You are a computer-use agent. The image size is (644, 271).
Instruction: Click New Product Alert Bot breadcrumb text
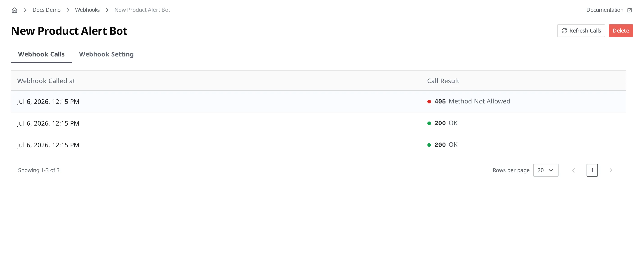(x=142, y=10)
